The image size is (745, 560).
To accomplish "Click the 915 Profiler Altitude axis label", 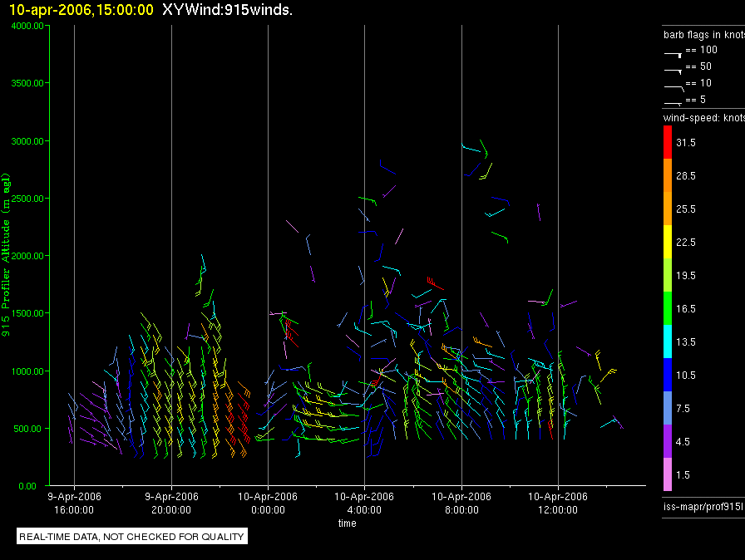I will [x=6, y=255].
